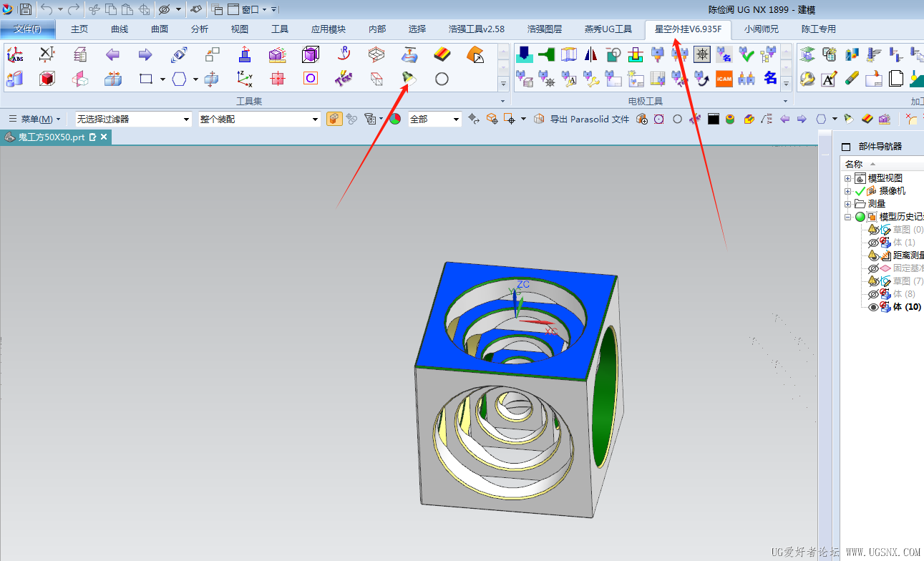Switch to the 小阅师兄 tab
924x561 pixels.
tap(762, 29)
